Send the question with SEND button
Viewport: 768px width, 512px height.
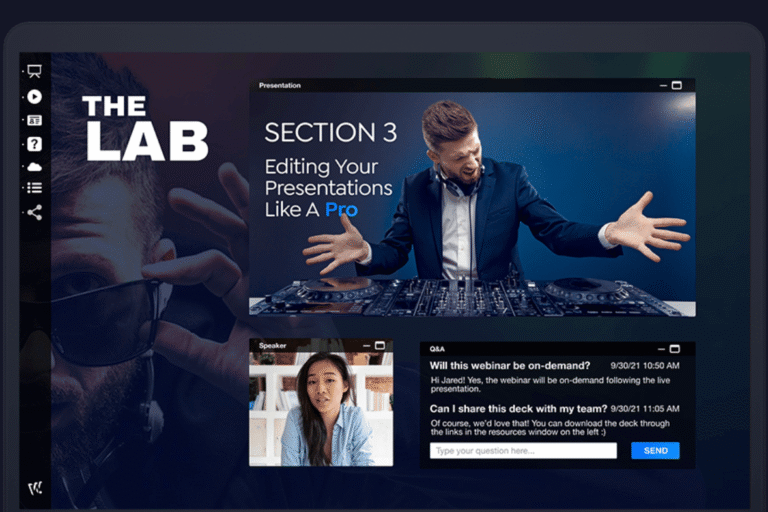(x=655, y=451)
